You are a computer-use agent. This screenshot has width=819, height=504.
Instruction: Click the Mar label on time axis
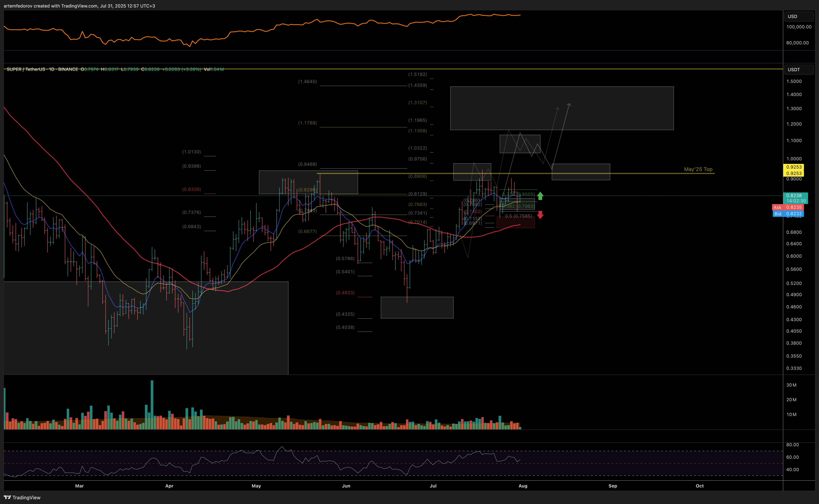(x=79, y=486)
